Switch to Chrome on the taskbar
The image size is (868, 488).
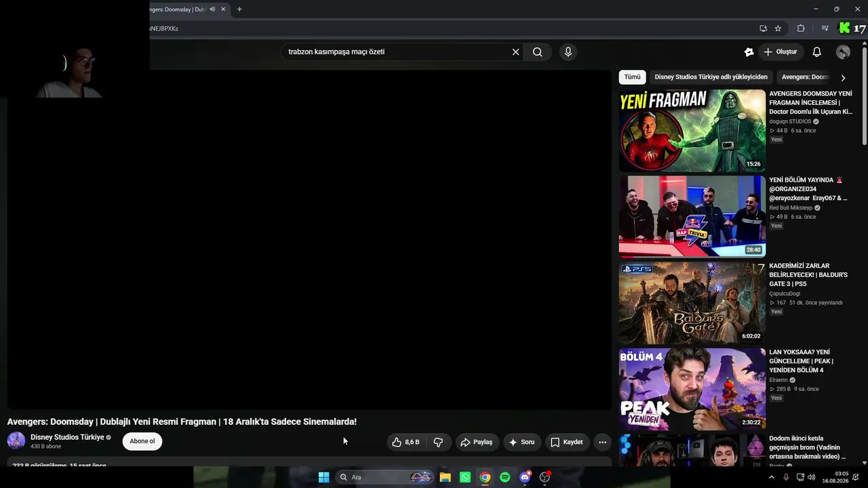(485, 477)
